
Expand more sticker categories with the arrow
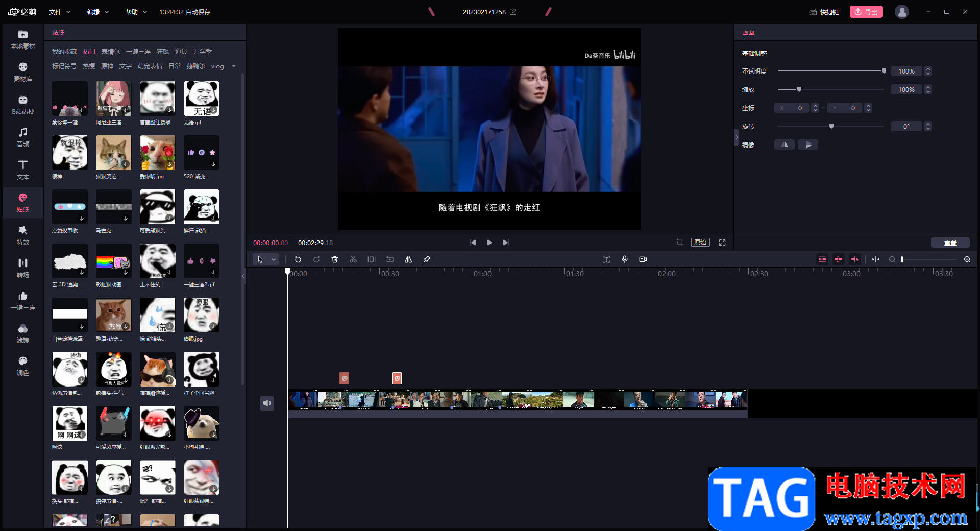[234, 66]
